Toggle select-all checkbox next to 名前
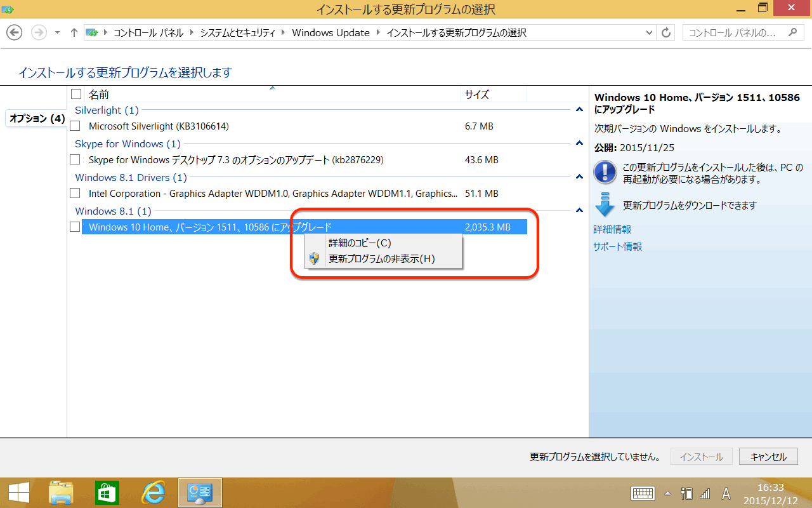 coord(76,94)
